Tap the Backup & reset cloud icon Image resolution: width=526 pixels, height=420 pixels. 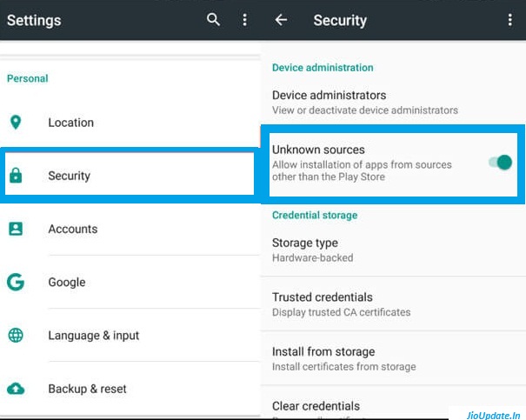[16, 388]
